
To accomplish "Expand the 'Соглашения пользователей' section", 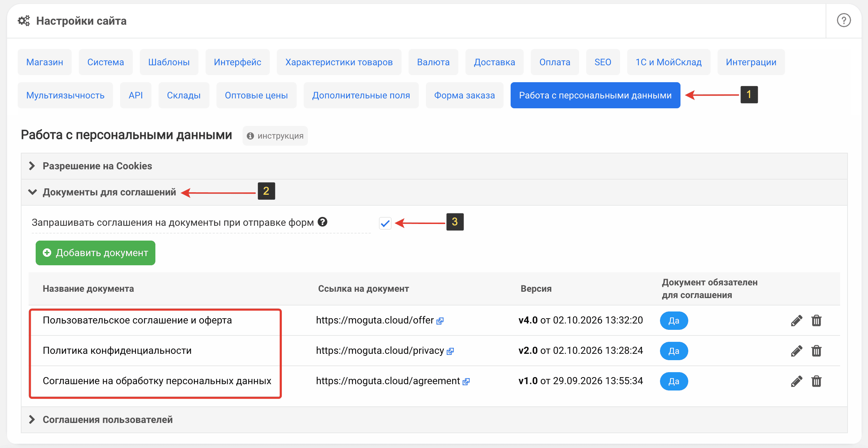I will click(434, 420).
